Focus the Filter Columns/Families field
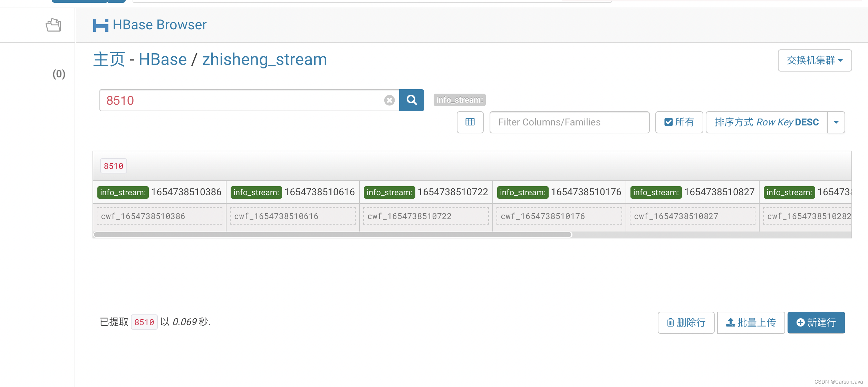 click(569, 122)
